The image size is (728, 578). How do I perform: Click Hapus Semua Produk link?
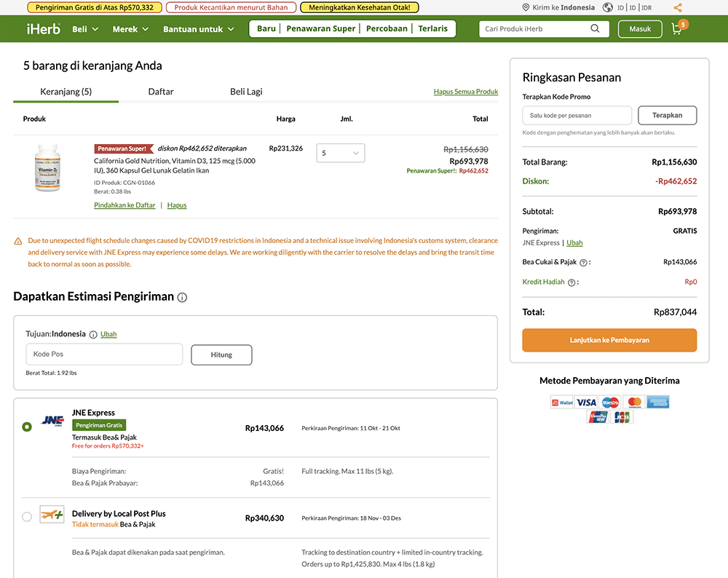[466, 92]
